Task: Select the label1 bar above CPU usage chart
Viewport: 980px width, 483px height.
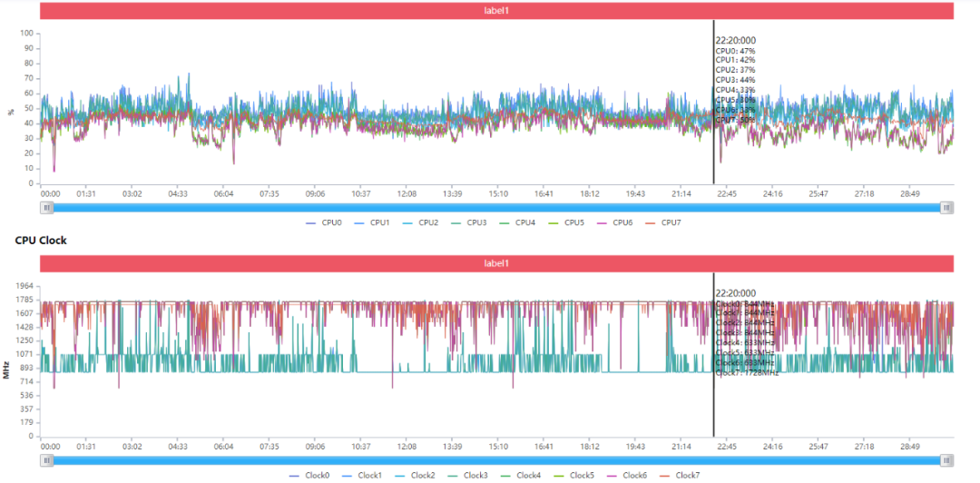Action: (x=497, y=11)
